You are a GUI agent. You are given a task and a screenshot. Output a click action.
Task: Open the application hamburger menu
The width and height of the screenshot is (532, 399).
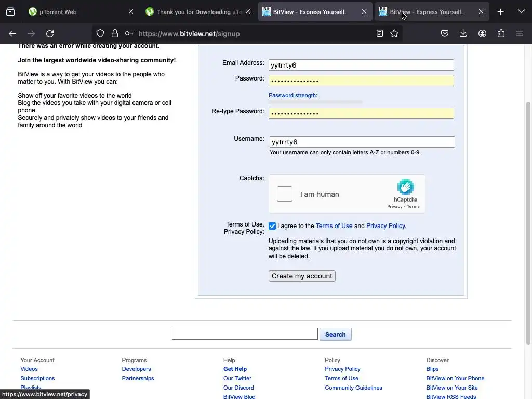click(x=520, y=34)
